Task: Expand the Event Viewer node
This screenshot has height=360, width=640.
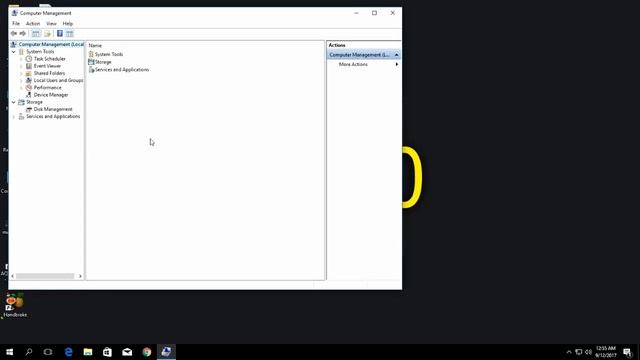Action: click(x=21, y=66)
